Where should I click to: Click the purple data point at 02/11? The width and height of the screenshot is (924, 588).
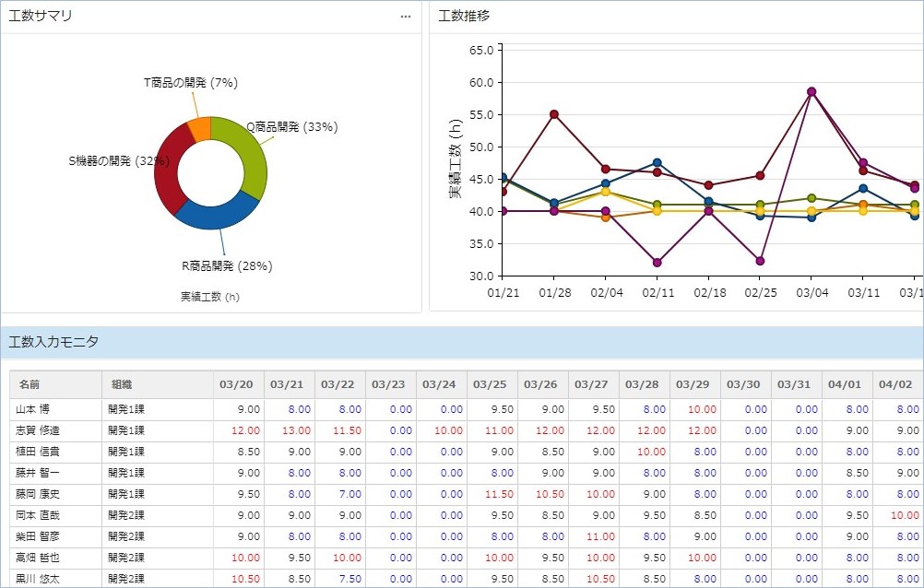click(657, 263)
